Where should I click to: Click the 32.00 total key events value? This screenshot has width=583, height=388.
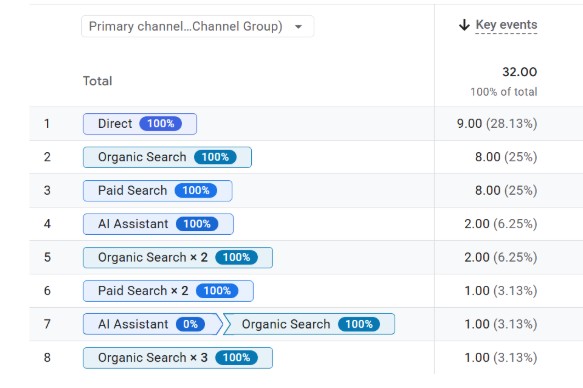(x=519, y=72)
